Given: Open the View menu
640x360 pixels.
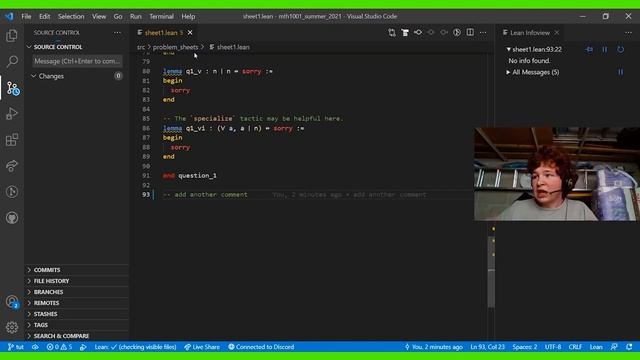Looking at the screenshot, I should point(99,16).
